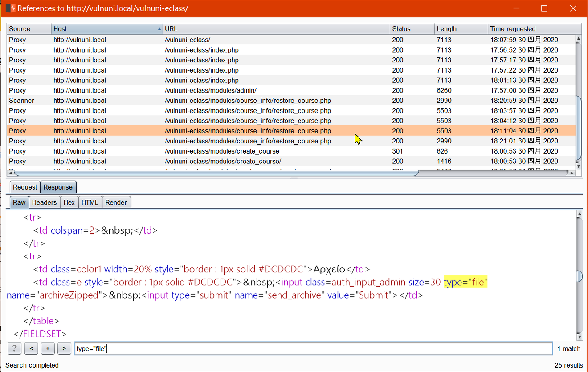This screenshot has height=372, width=588.
Task: Sort by URL column header
Action: tap(276, 29)
